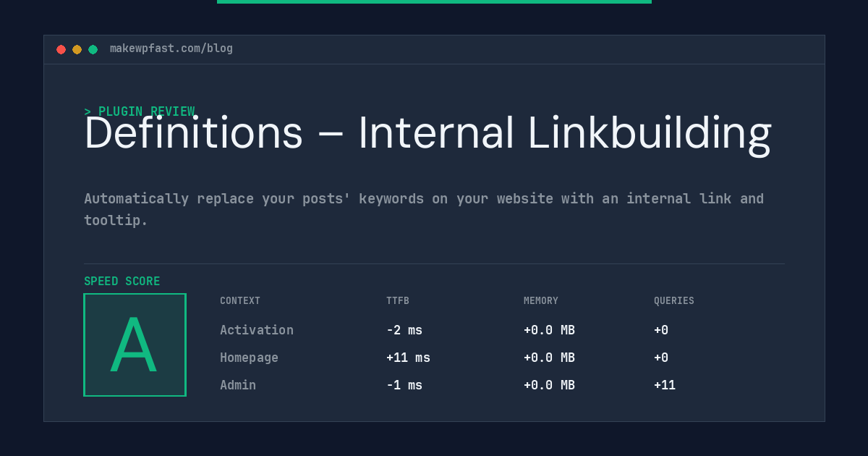Screen dimensions: 868x456
Task: Click the -2 ms Activation TTFB value
Action: (x=404, y=330)
